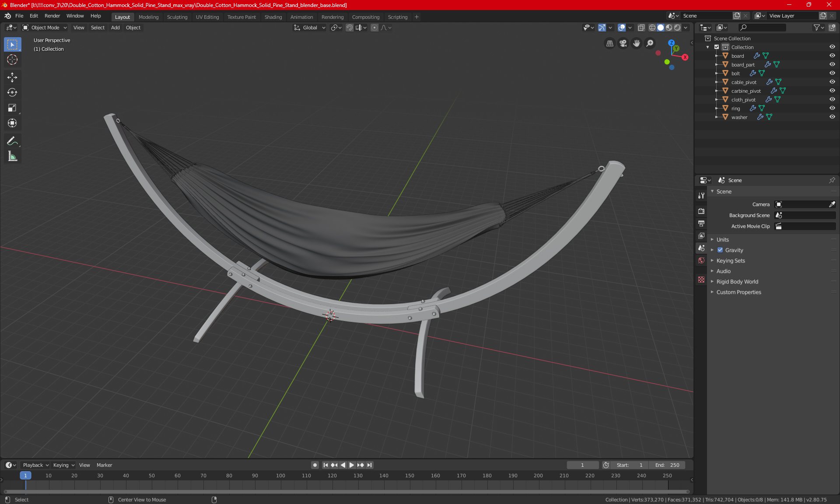Toggle the Gravity checkbox

pos(720,250)
